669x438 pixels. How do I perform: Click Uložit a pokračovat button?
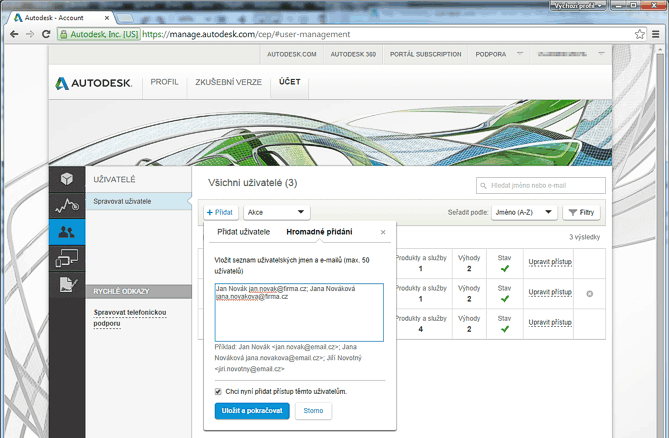click(x=252, y=411)
